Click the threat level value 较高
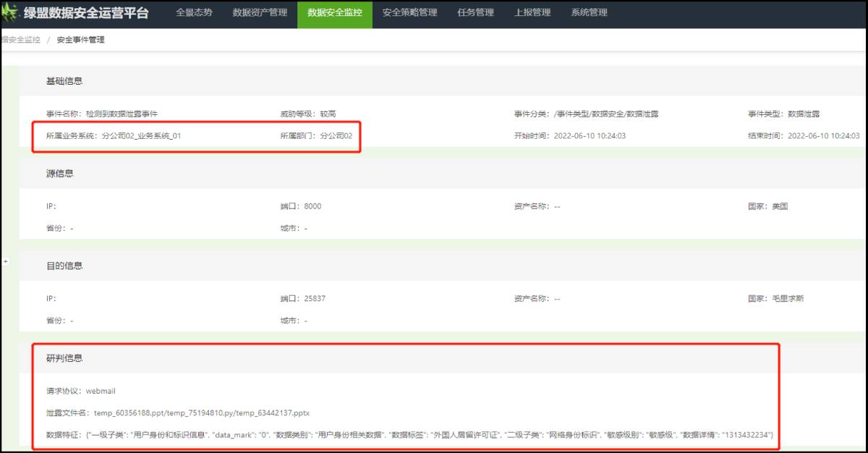The image size is (868, 453). point(328,114)
